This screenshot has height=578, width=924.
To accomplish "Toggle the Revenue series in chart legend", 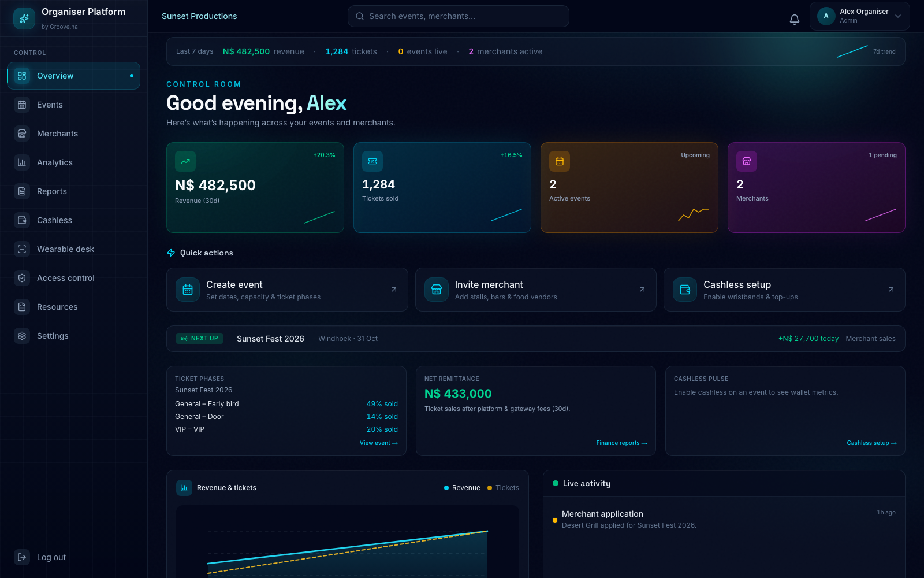I will [462, 488].
